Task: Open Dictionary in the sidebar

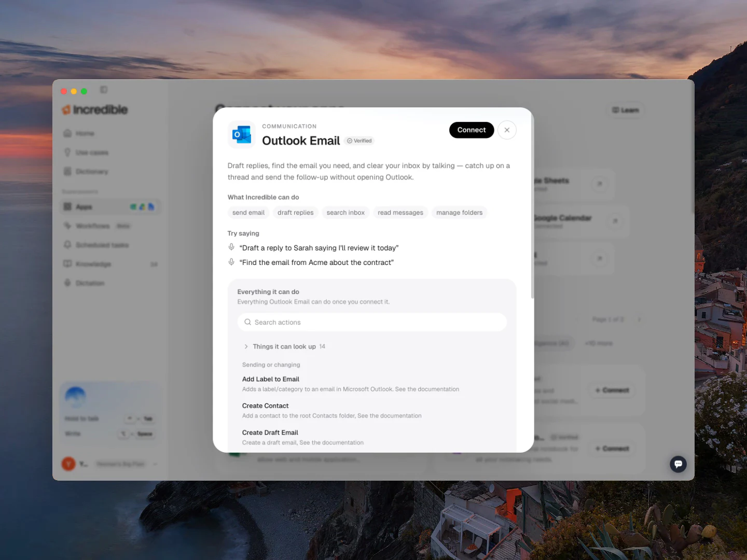Action: pyautogui.click(x=110, y=172)
